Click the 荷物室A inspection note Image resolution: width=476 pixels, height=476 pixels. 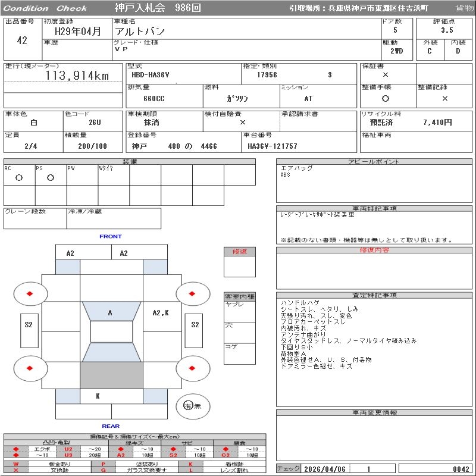pyautogui.click(x=293, y=353)
